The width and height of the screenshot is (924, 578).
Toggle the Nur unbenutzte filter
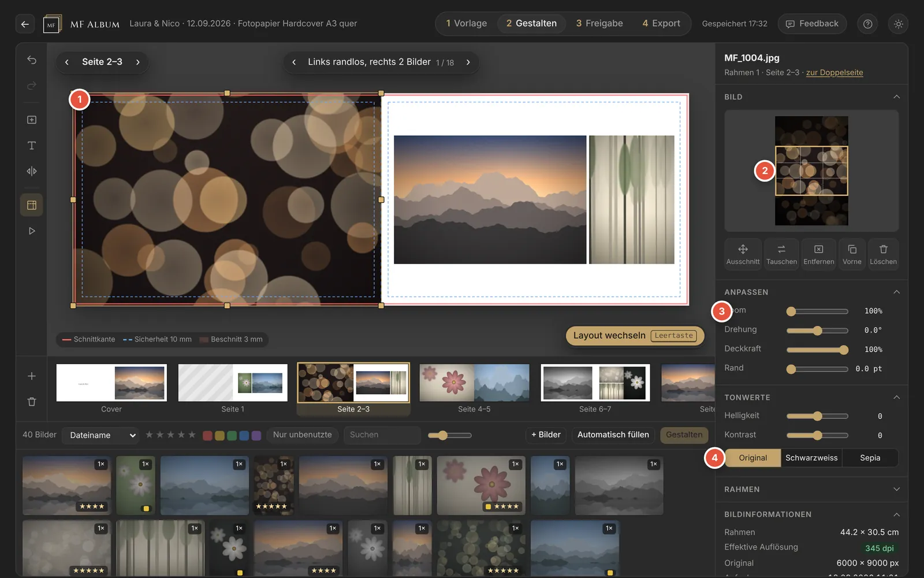point(302,435)
